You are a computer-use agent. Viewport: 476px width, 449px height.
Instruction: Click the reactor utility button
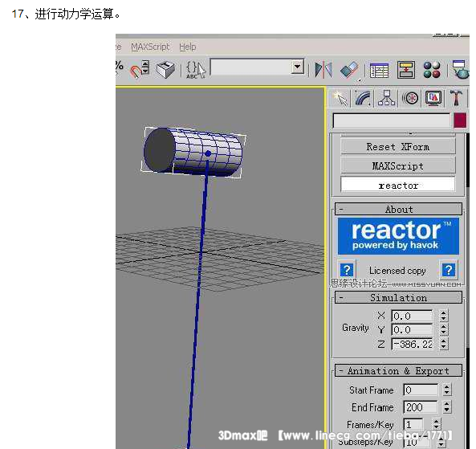pyautogui.click(x=398, y=185)
